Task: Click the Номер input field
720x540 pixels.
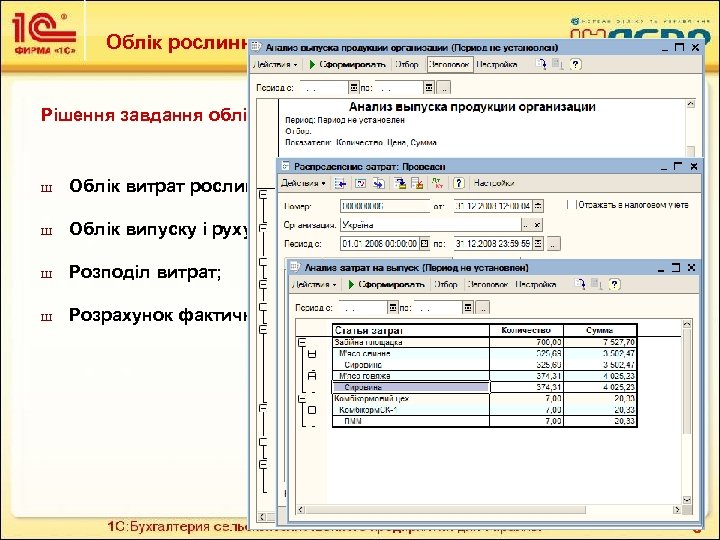Action: (385, 206)
